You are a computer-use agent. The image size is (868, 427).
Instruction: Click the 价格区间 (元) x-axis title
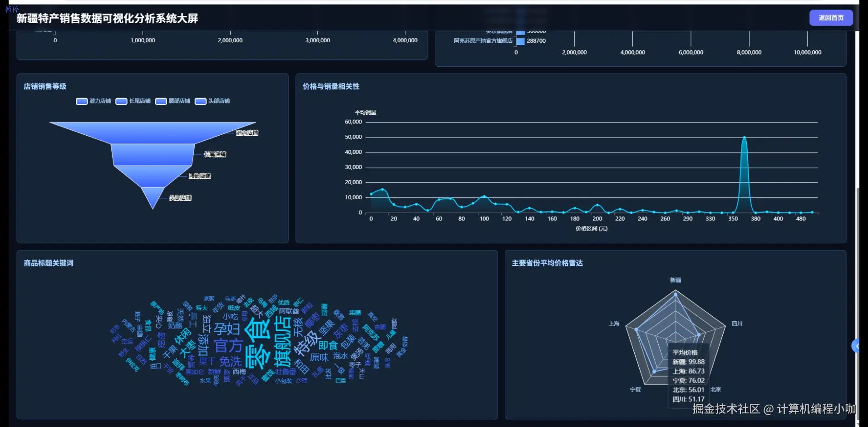tap(592, 229)
